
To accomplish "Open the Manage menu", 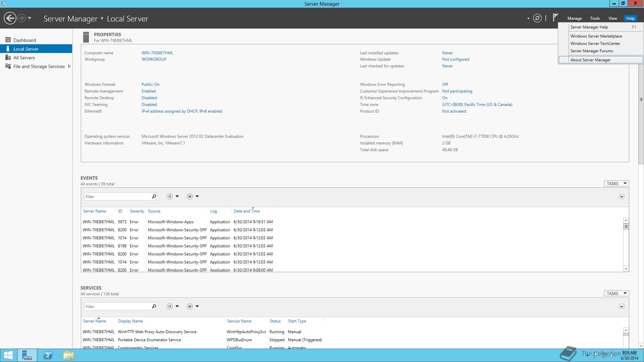I will click(575, 18).
